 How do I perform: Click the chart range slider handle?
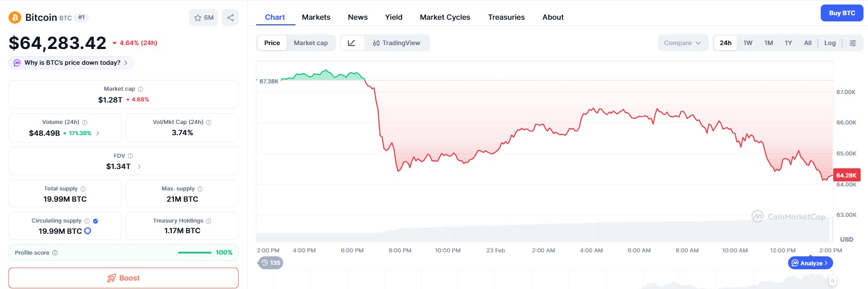coord(833,281)
